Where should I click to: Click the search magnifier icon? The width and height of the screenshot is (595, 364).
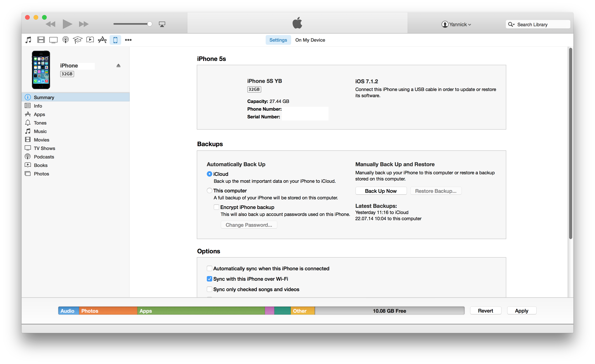(x=511, y=24)
